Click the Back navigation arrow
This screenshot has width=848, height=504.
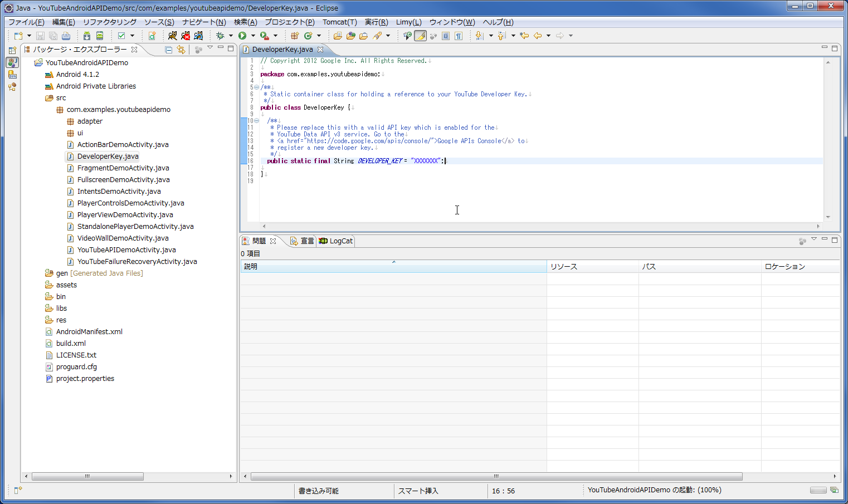(x=538, y=36)
